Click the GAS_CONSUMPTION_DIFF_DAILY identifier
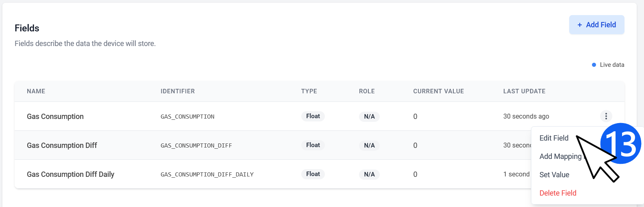Viewport: 644px width, 207px height. 207,174
